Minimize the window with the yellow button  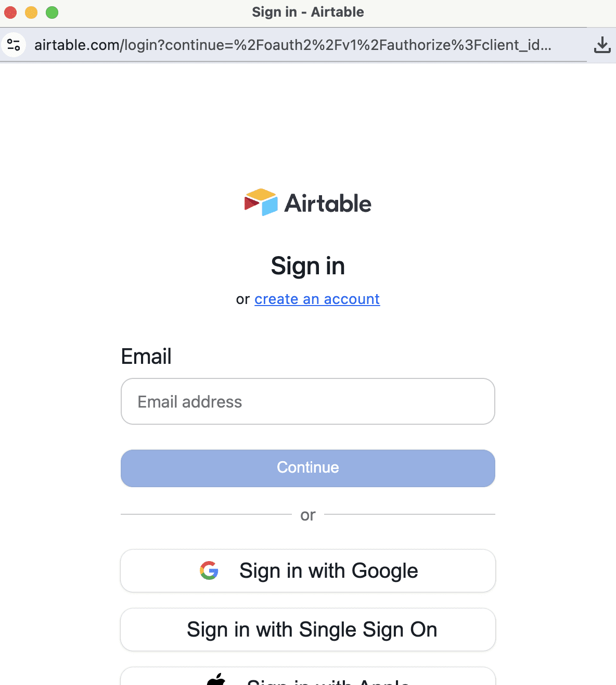31,12
